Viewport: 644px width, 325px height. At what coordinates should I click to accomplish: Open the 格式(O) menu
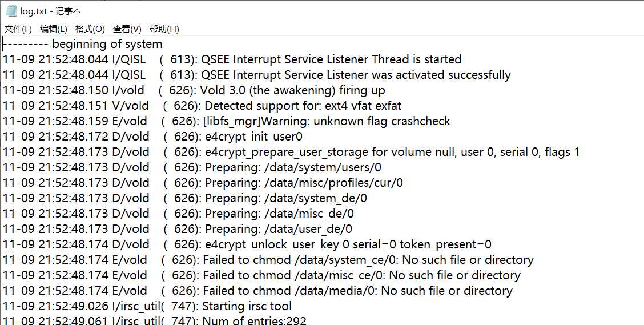(x=90, y=29)
